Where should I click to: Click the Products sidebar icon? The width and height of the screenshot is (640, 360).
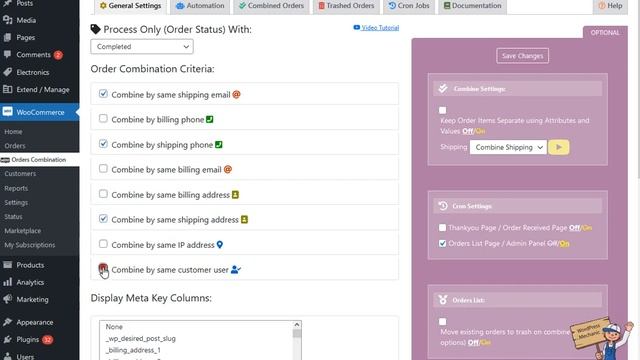pos(7,265)
